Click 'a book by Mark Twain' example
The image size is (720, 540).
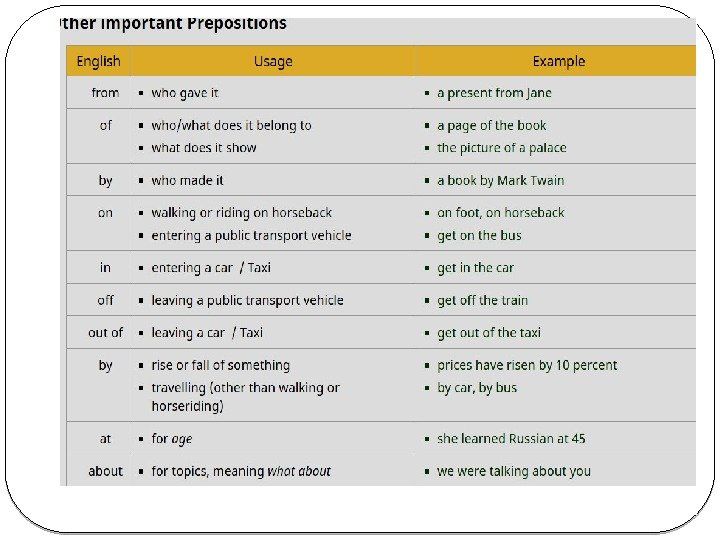500,180
